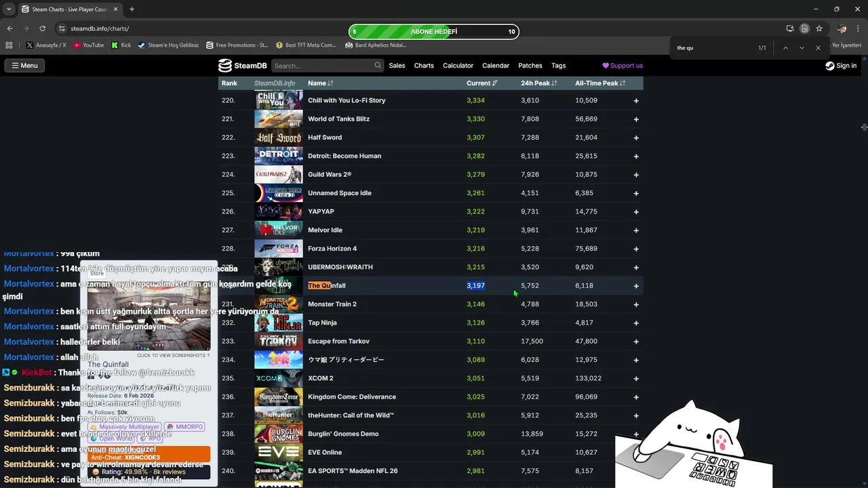This screenshot has width=868, height=488.
Task: Expand the Escape from Tarkov row with plus
Action: pyautogui.click(x=636, y=342)
